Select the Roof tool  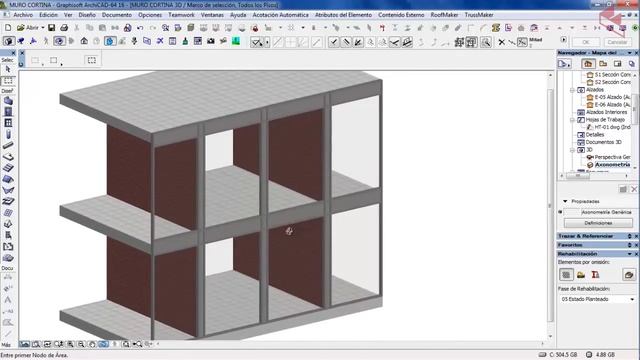pyautogui.click(x=8, y=179)
